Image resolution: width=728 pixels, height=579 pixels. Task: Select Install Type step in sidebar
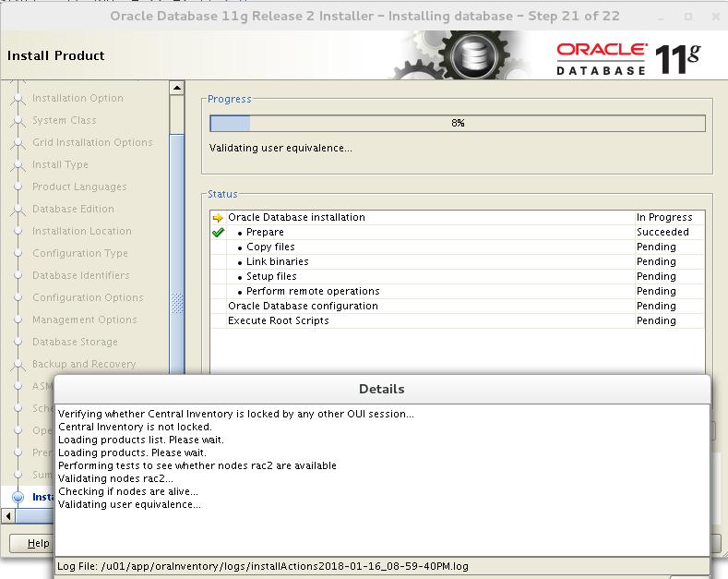pyautogui.click(x=60, y=164)
